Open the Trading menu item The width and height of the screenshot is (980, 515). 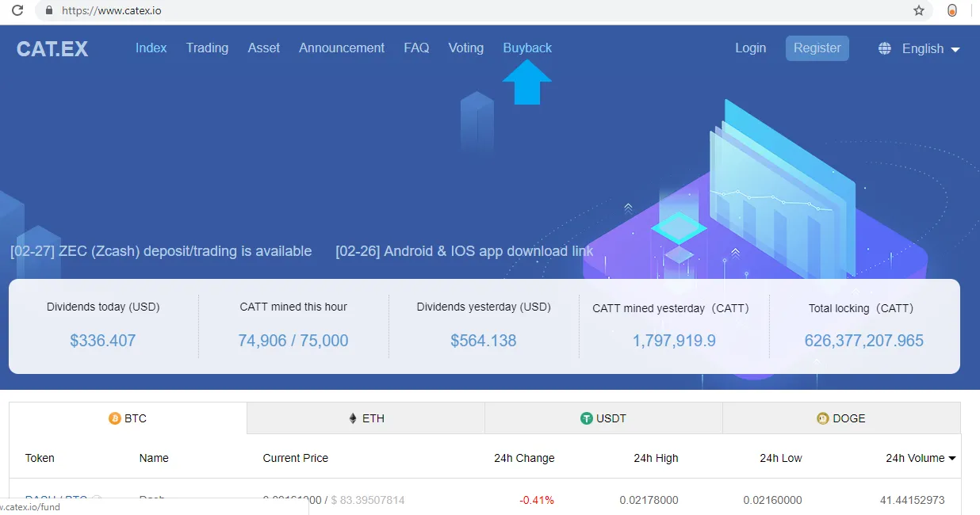(x=207, y=48)
